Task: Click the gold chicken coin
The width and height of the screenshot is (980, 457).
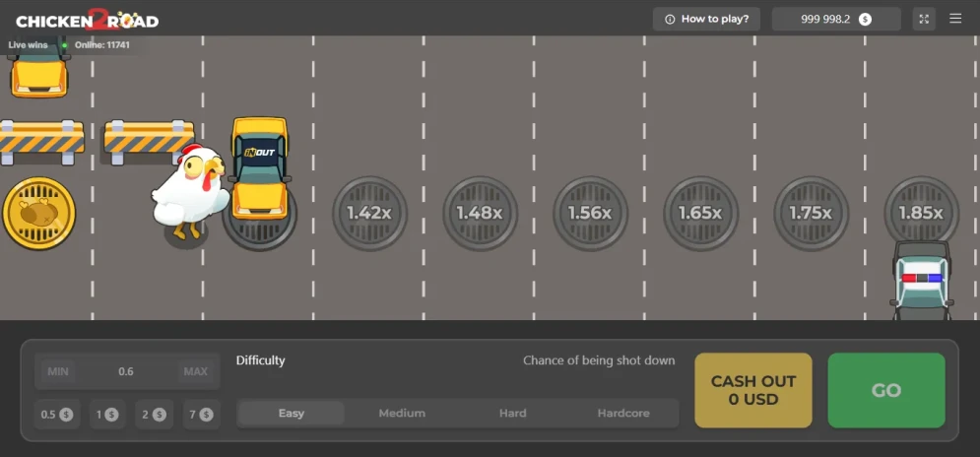Action: (38, 213)
